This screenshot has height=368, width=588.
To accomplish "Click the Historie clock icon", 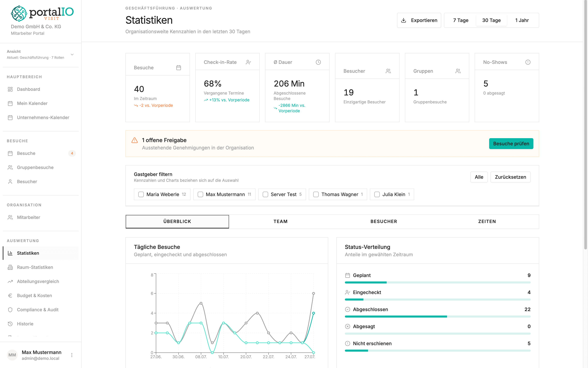I will click(x=10, y=324).
